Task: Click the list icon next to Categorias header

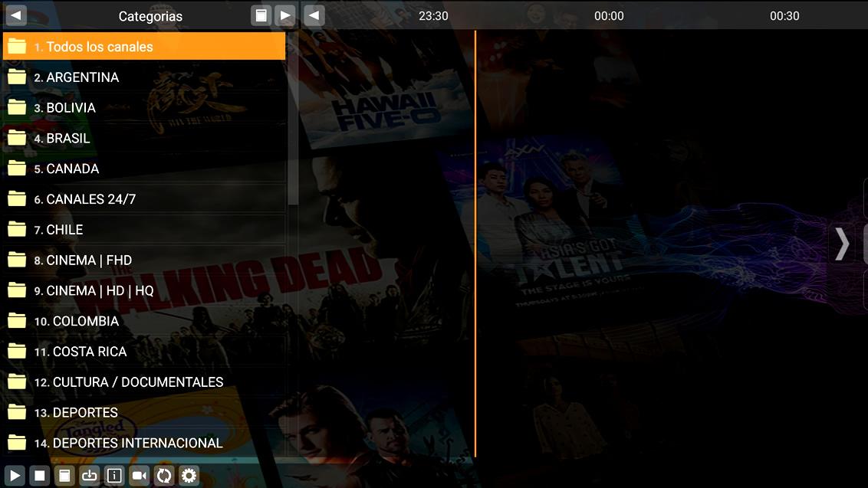Action: click(x=261, y=15)
